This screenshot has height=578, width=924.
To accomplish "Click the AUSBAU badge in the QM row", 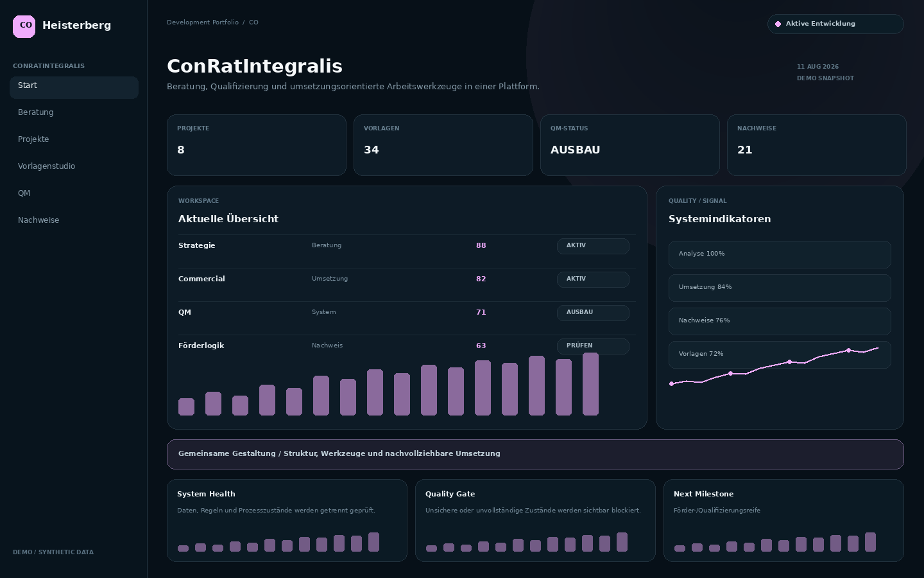I will [x=593, y=313].
